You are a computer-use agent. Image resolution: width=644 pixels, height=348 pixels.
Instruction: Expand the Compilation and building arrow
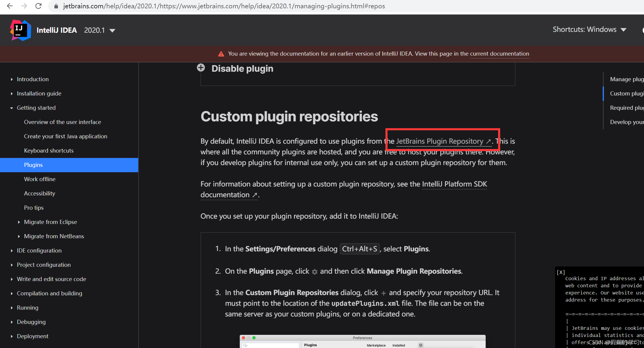[x=12, y=294]
